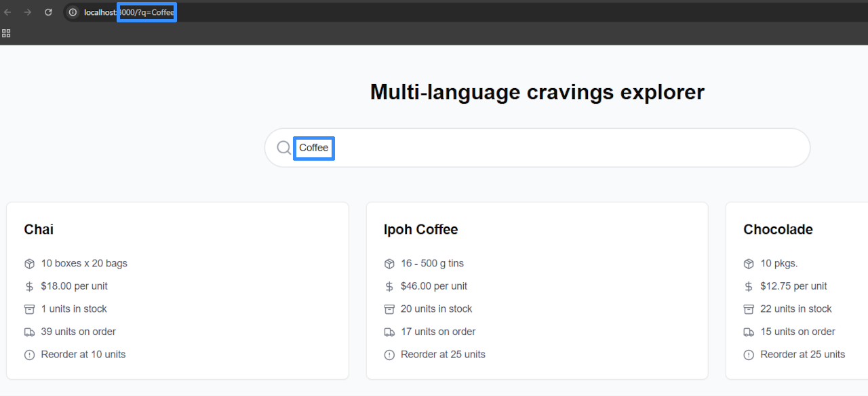Click the Multi-language cravings explorer heading
868x396 pixels.
tap(537, 92)
